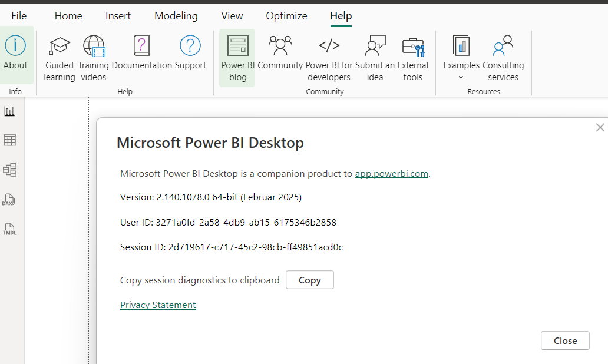Click the Close button in dialog
The height and width of the screenshot is (364, 608).
pos(566,341)
